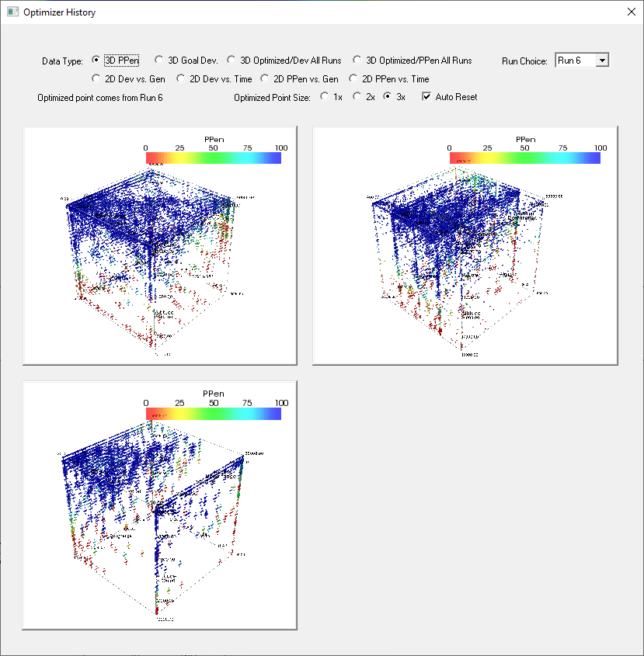Screen dimensions: 644x656
Task: Select the 3D PPen radio button
Action: coord(96,60)
